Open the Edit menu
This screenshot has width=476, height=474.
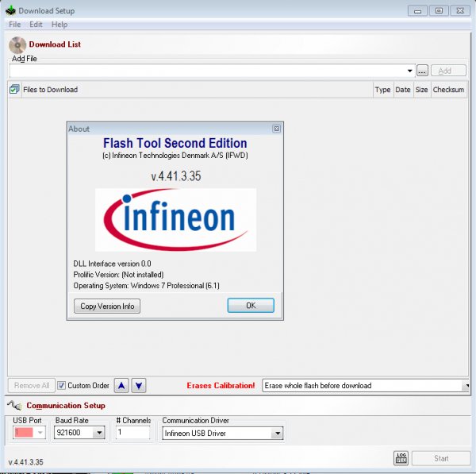[36, 25]
